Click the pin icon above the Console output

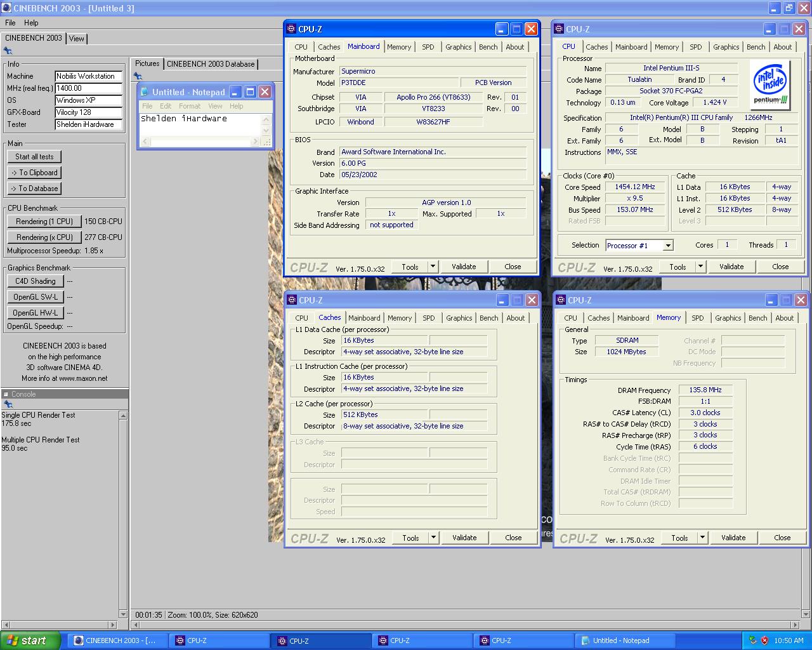(x=8, y=404)
